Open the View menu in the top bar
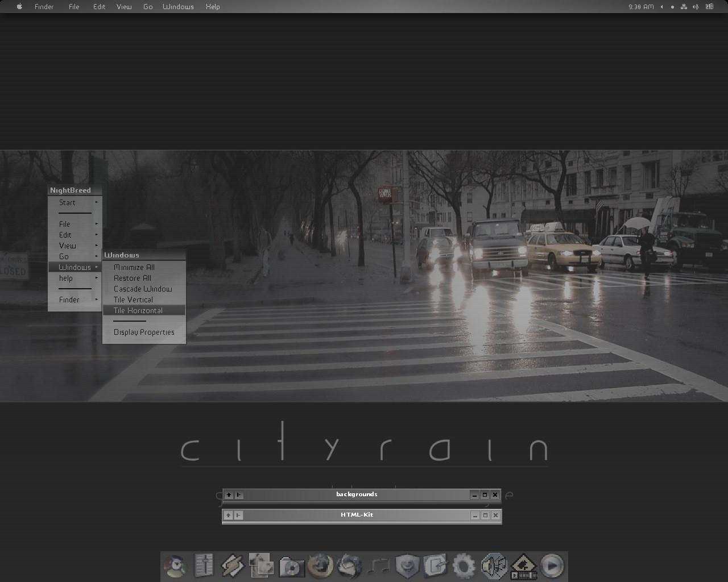The image size is (728, 582). (124, 7)
